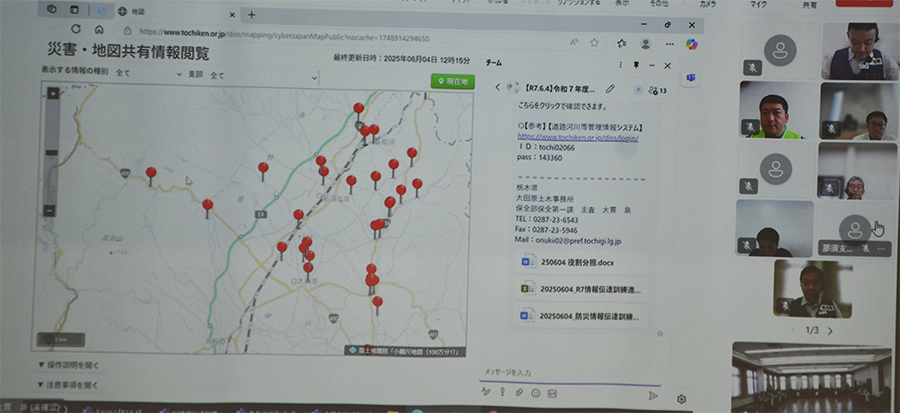
Task: Click the メッセージを入力 field
Action: pyautogui.click(x=570, y=373)
